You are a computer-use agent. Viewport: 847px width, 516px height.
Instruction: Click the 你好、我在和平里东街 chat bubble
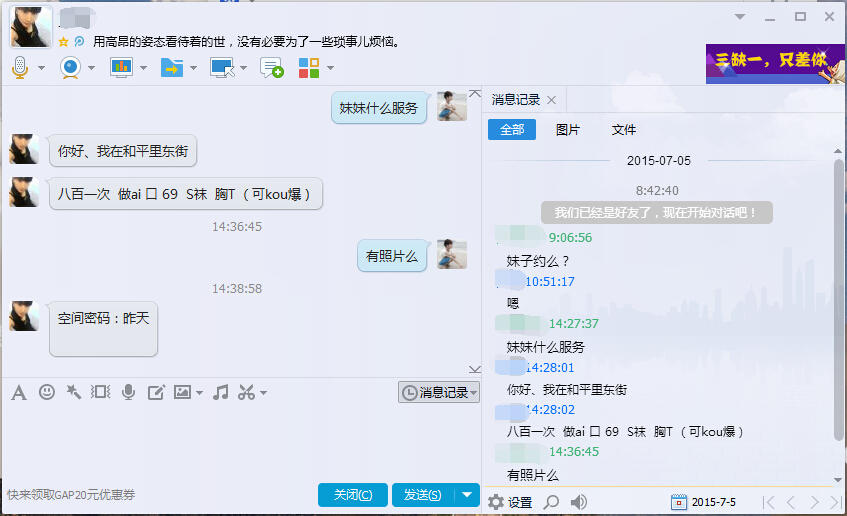(123, 151)
